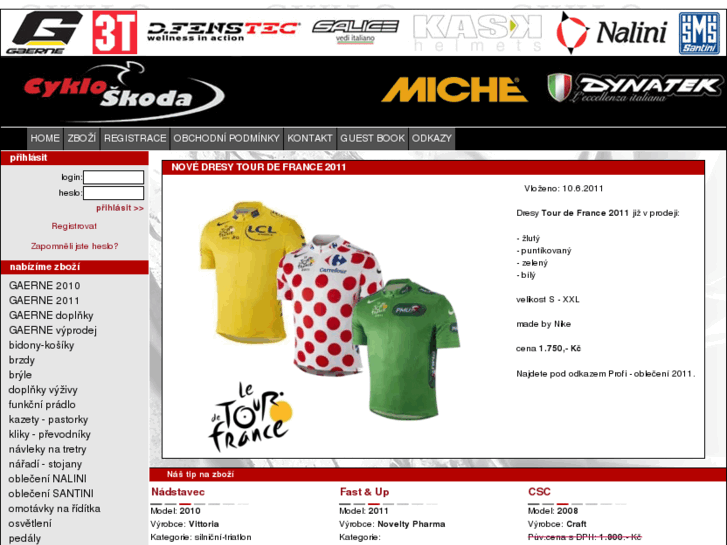Click the Cyklo Škoda site logo
The image size is (727, 545).
[124, 92]
